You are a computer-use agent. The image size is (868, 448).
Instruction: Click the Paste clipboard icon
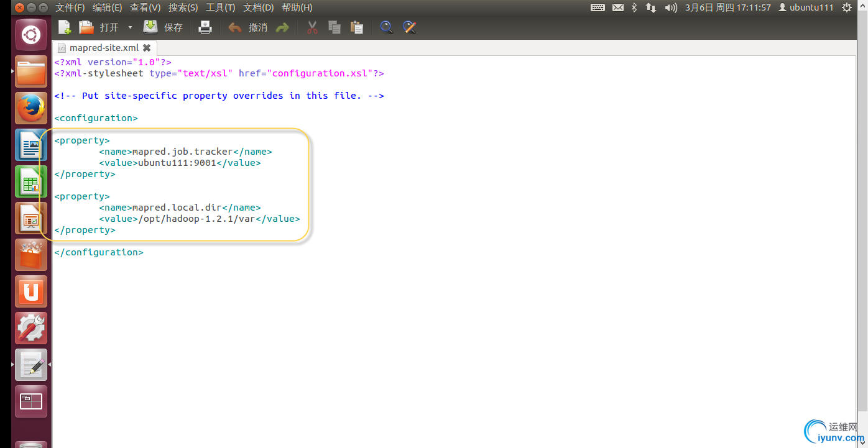[356, 27]
